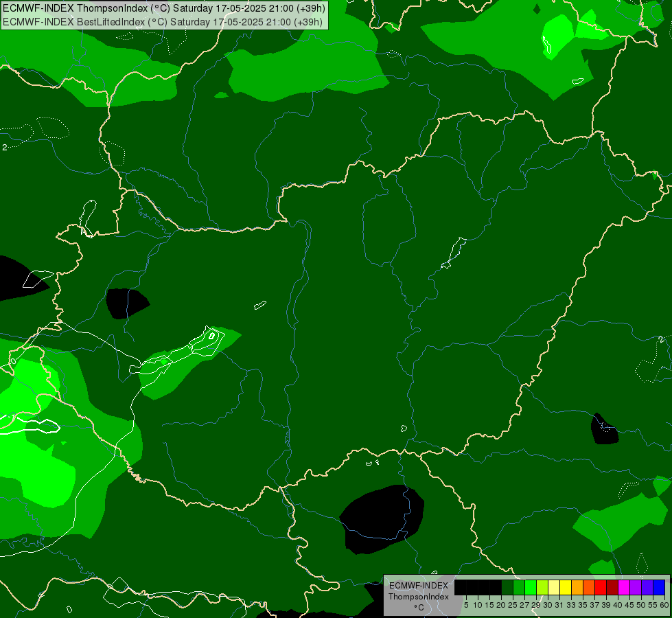The image size is (672, 618).
Task: Click the legend scale value 55
Action: click(653, 605)
